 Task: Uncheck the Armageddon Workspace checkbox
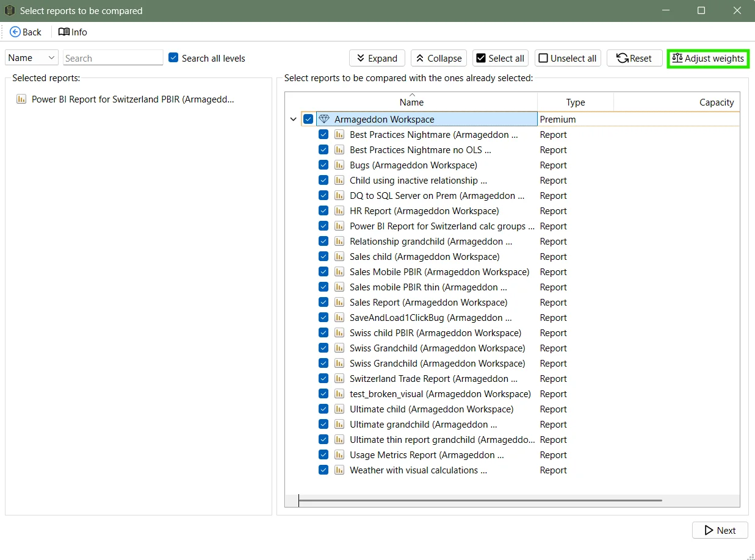[x=308, y=119]
